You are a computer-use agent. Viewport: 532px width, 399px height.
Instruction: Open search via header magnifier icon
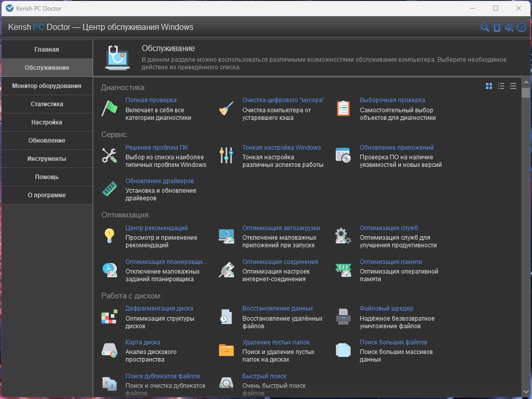point(485,27)
